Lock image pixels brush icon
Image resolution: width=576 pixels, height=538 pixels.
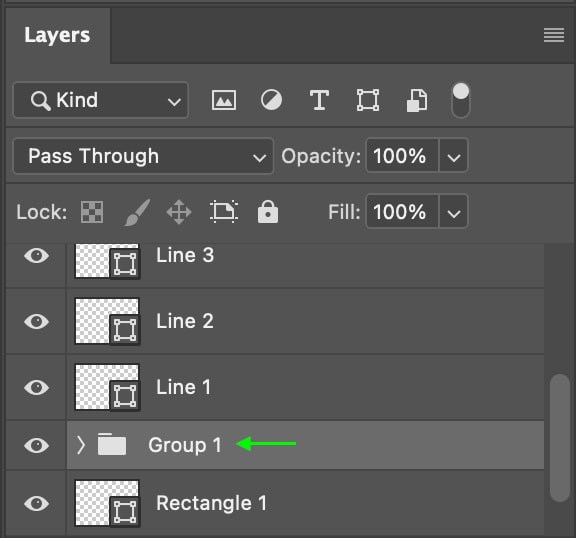(x=137, y=212)
